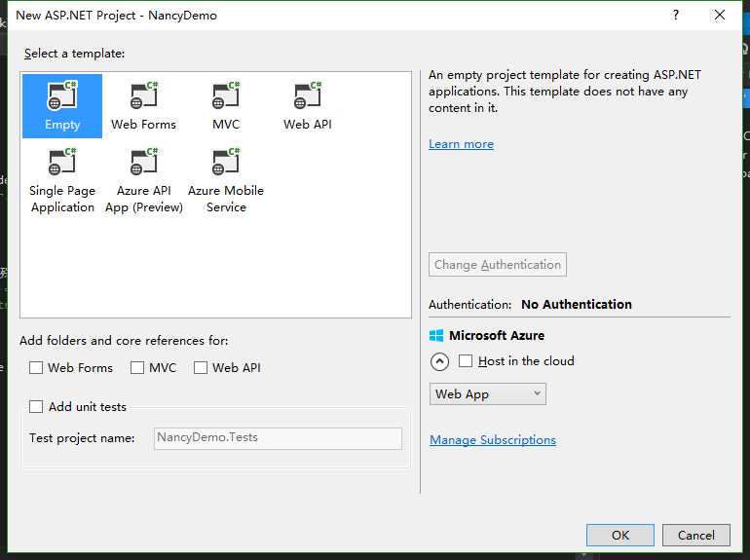Open the dialog help question mark
750x560 pixels.
(x=675, y=16)
